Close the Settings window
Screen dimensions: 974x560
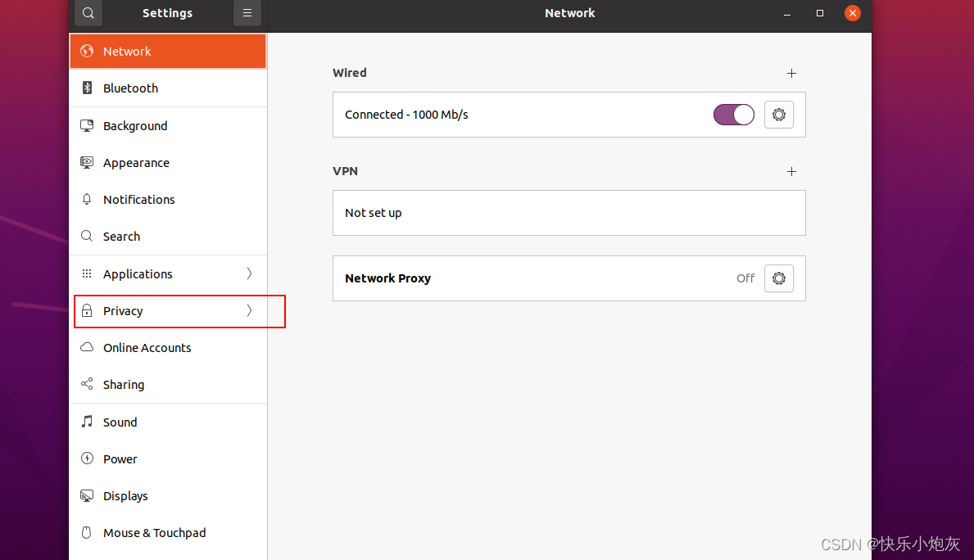pyautogui.click(x=852, y=13)
